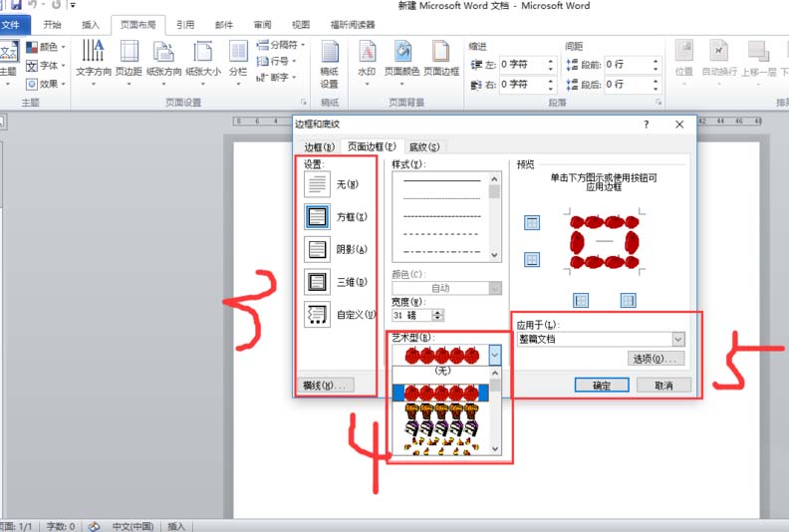Open the 主题 themes gallery
The image size is (789, 532).
click(x=9, y=62)
